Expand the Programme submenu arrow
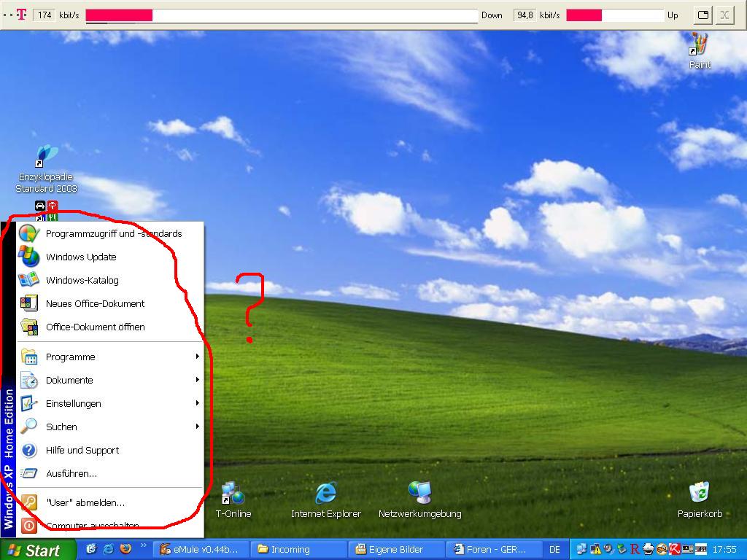Viewport: 747px width, 560px height. [x=197, y=357]
